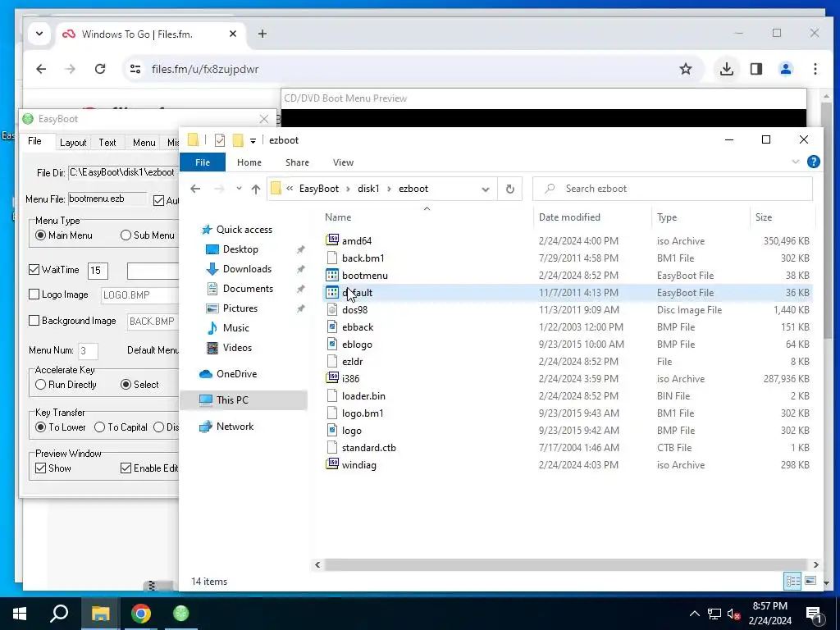Select the ebback BMP file icon

(332, 326)
